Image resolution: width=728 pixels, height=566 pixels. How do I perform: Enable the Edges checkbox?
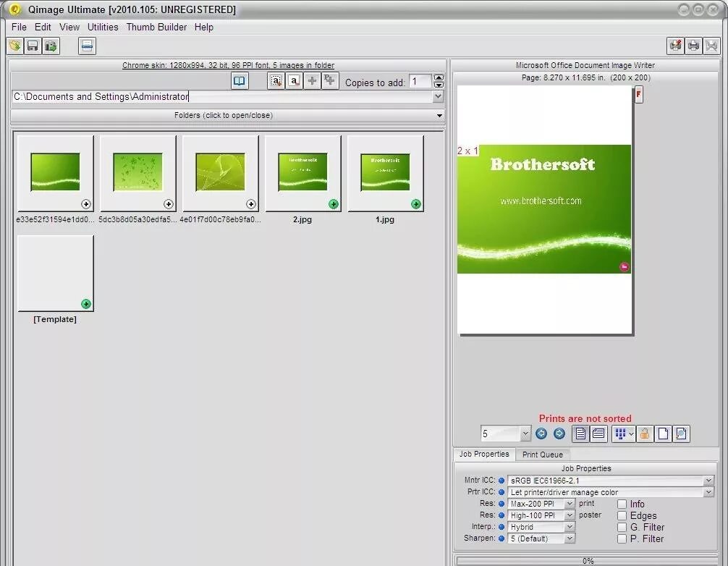622,515
